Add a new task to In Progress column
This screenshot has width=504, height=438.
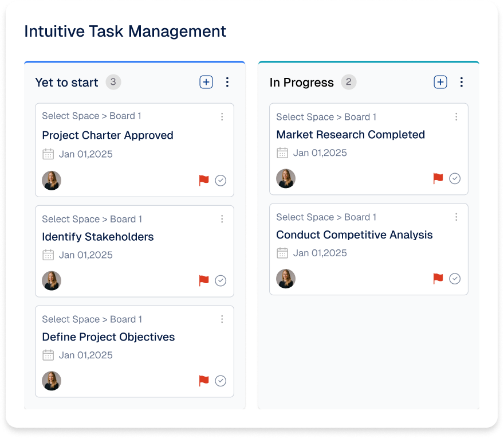click(440, 81)
